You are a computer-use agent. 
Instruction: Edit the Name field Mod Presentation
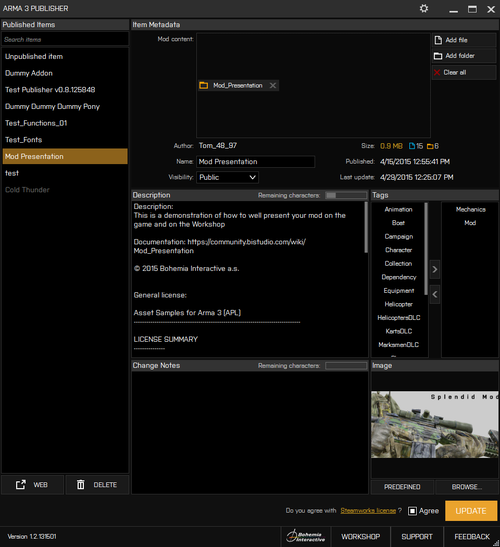tap(256, 162)
